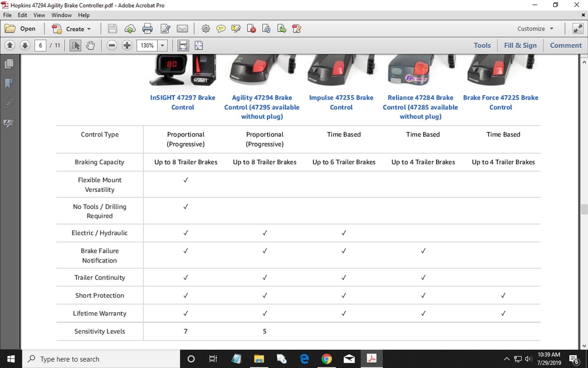Add a sticky note comment
588x368 pixels.
pyautogui.click(x=221, y=29)
